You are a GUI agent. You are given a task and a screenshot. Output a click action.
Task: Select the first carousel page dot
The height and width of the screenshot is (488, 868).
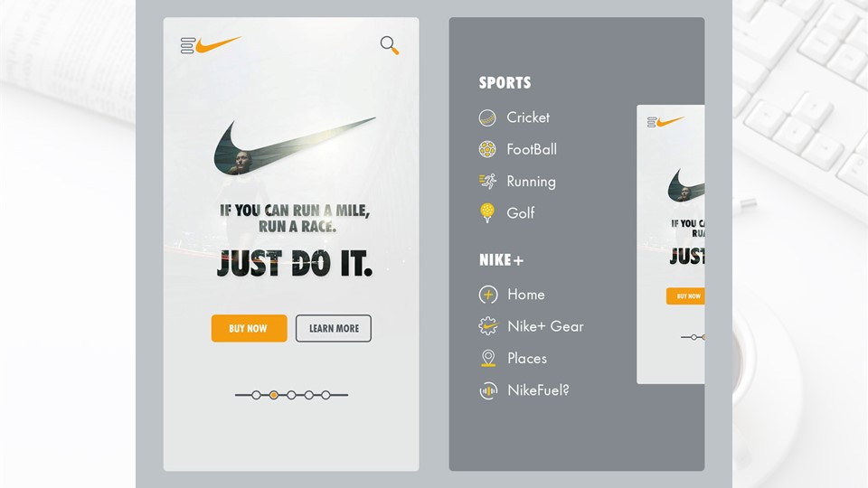pyautogui.click(x=256, y=395)
